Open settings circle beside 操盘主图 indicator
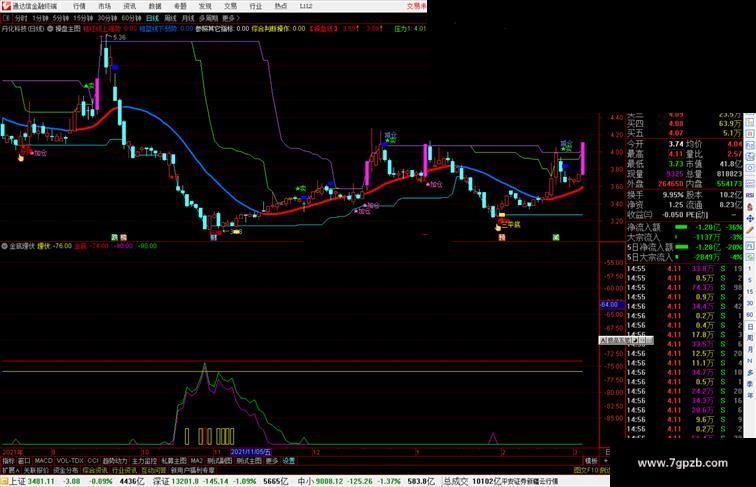Viewport: 756px width, 487px height. 50,29
